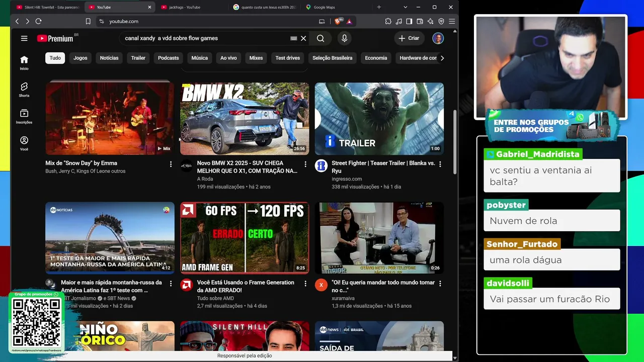Open the on-screen keyboard in search box
Image resolution: width=644 pixels, height=362 pixels.
coord(294,38)
